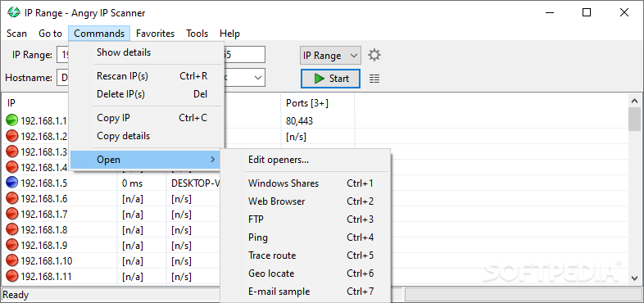Click the 0 ms ping cell

coord(141,183)
